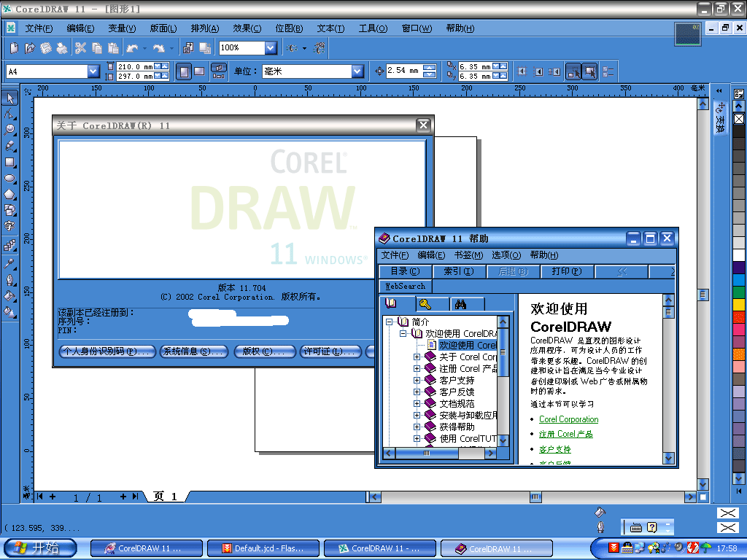Click the 个人身份识别码(P)... button

107,351
